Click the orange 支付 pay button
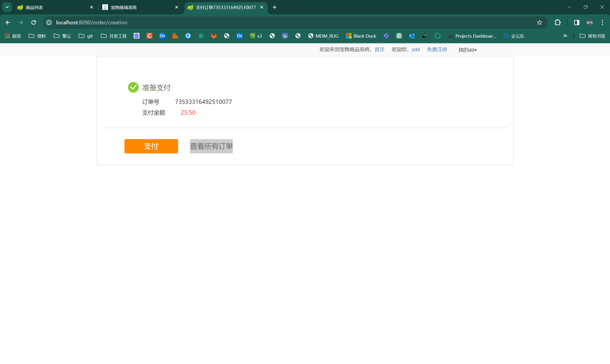This screenshot has height=364, width=610. [x=151, y=146]
